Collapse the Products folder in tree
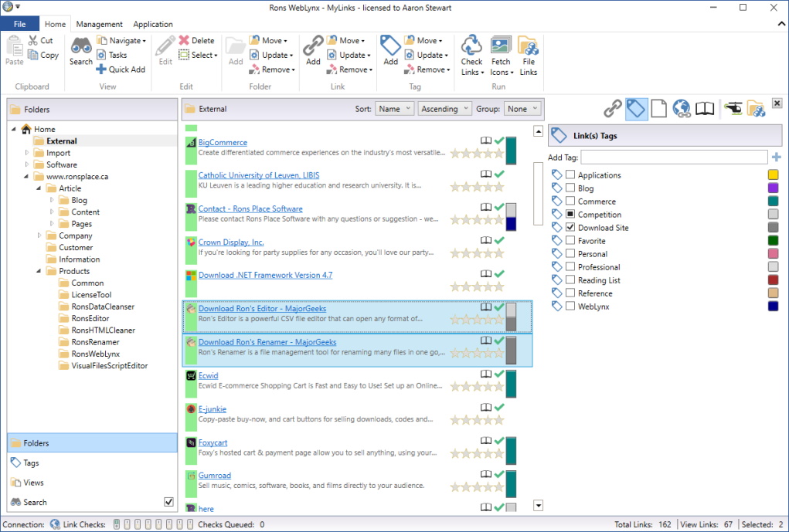Screen dimensions: 789x532 click(x=39, y=271)
